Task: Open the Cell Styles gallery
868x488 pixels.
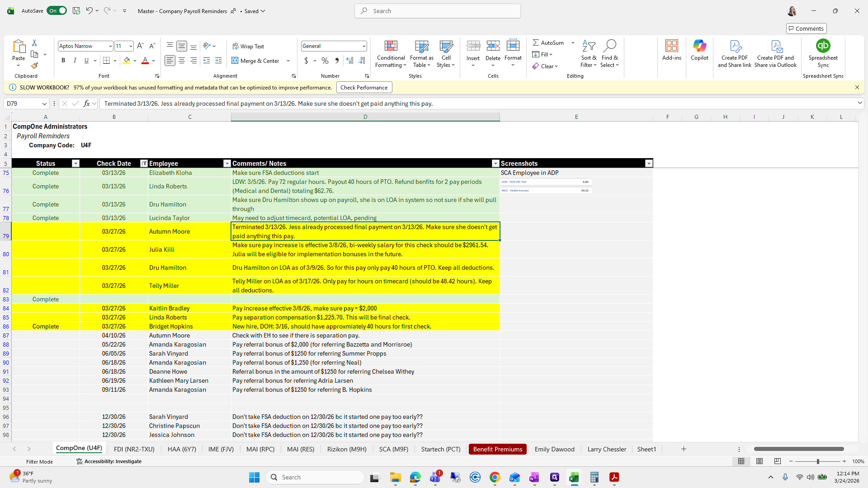Action: point(446,54)
